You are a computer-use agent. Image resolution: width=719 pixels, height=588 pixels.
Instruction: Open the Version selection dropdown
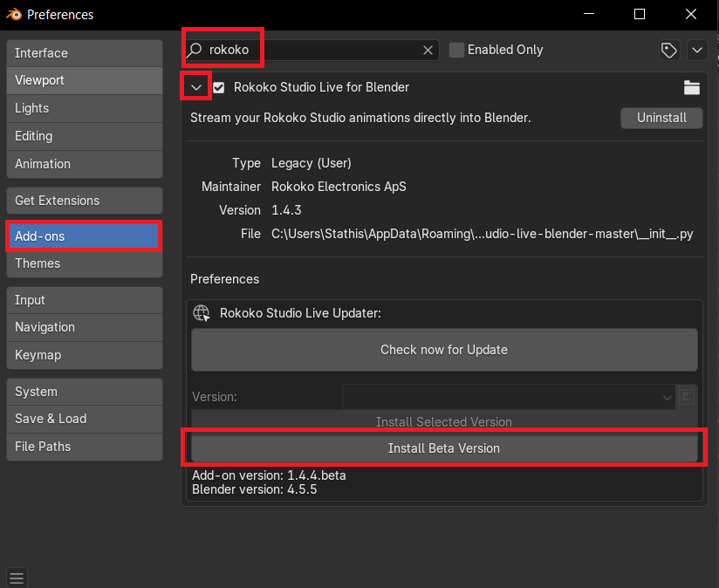pyautogui.click(x=509, y=397)
